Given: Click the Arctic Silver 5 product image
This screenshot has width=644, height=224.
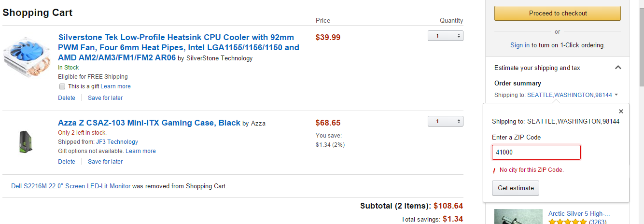Looking at the screenshot, I should (x=518, y=217).
